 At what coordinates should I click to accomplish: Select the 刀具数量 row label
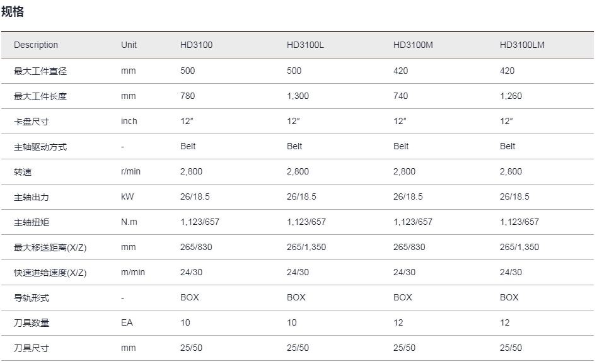coord(32,323)
